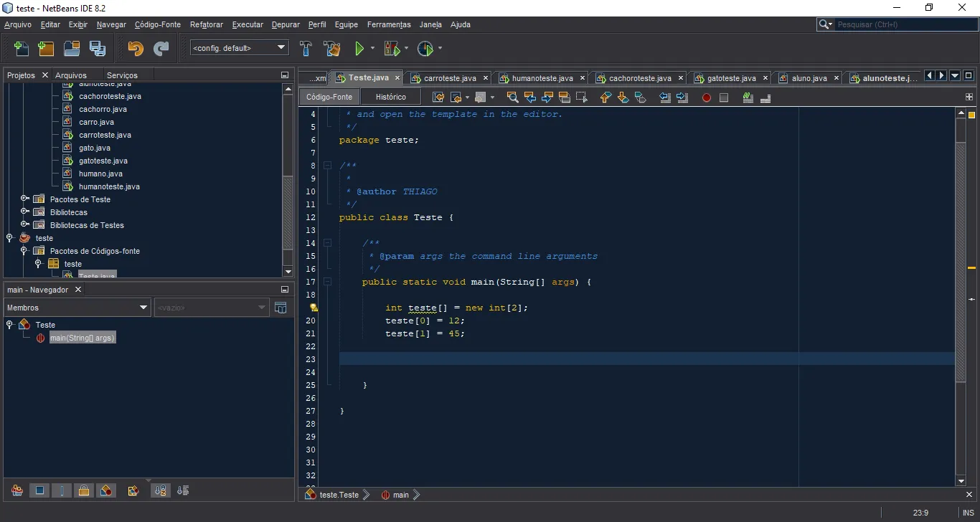Image resolution: width=980 pixels, height=522 pixels.
Task: Click the Debug Project icon
Action: tap(392, 49)
